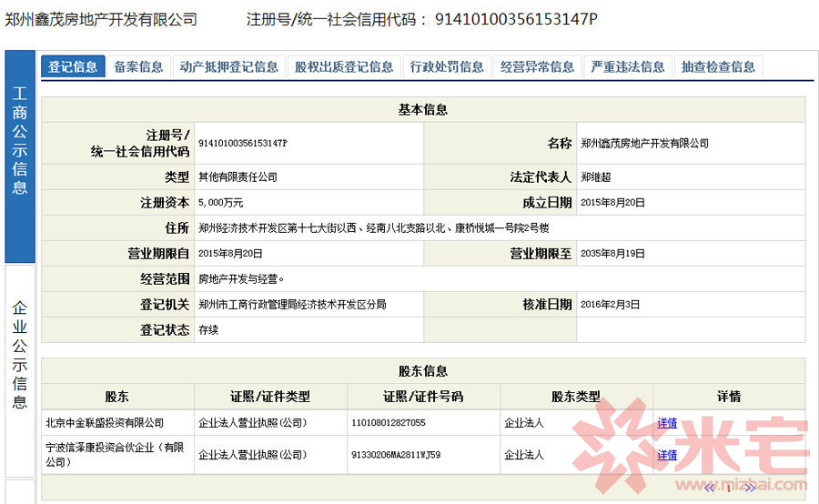Click the 股东 column header

pos(117,397)
